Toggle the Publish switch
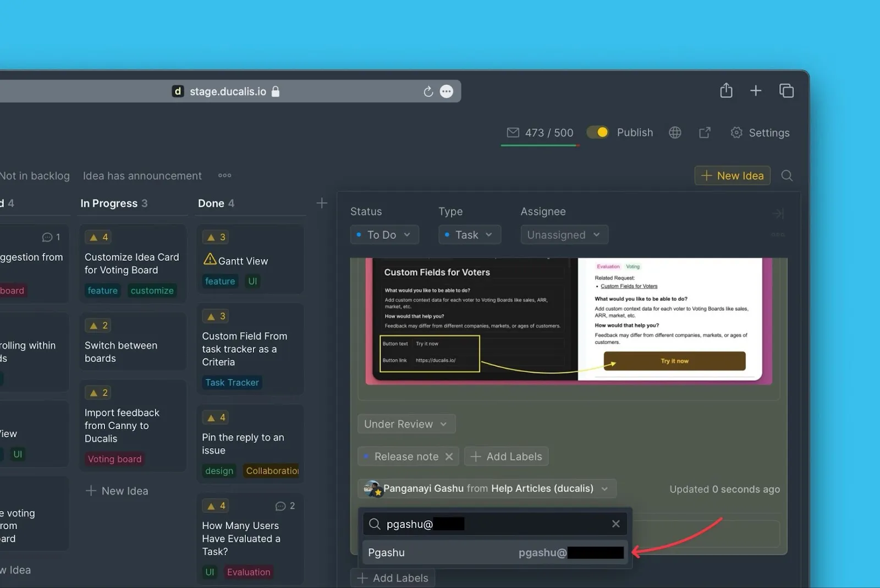The image size is (880, 588). click(597, 133)
